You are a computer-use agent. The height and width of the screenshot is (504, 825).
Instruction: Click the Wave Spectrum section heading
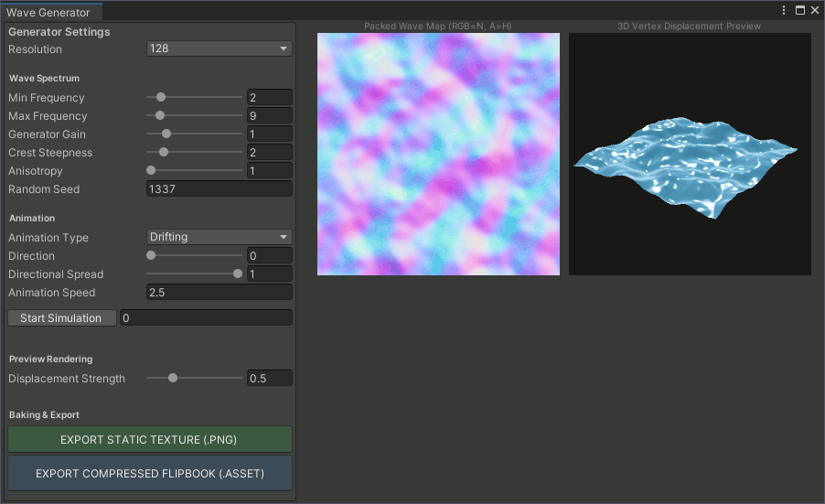point(44,78)
